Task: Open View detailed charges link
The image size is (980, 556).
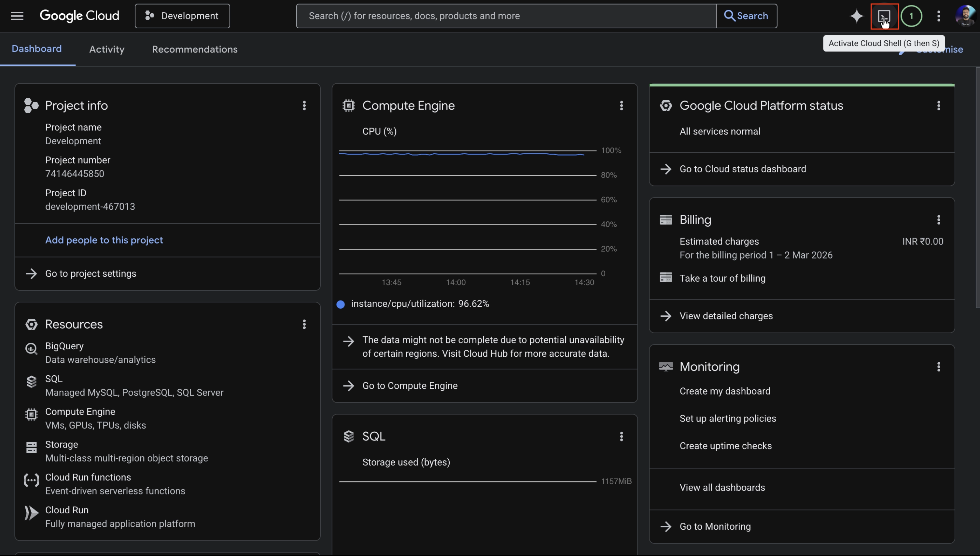Action: 726,316
